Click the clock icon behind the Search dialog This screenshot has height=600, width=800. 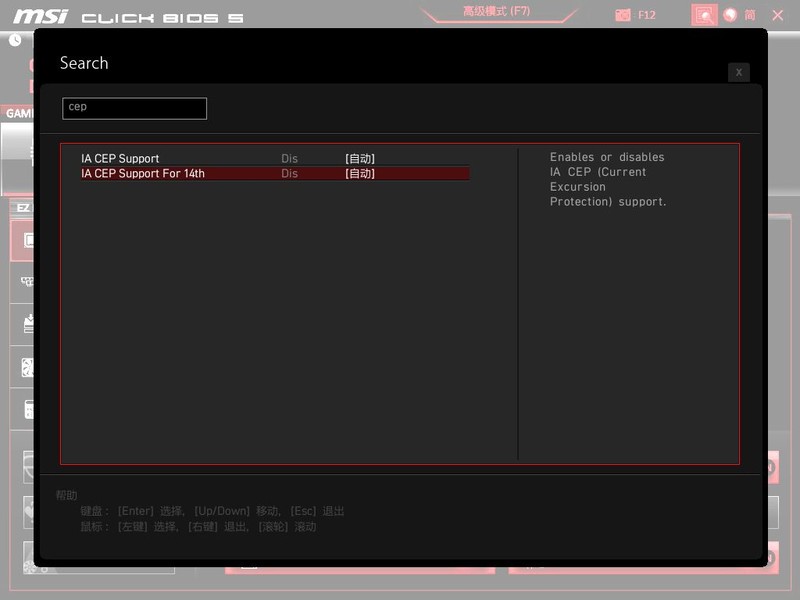coord(15,40)
